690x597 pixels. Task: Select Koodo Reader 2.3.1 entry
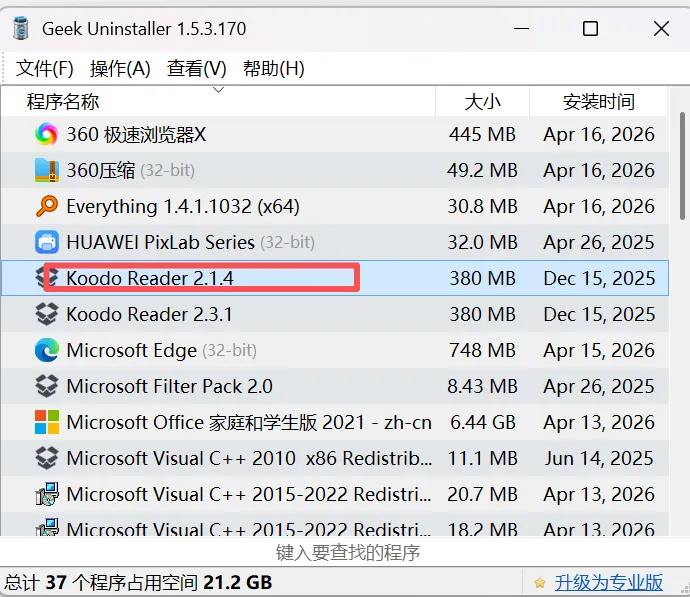[335, 314]
